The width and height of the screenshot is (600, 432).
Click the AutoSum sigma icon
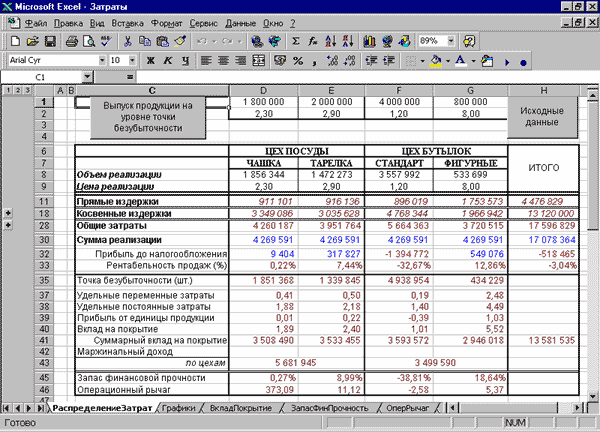295,41
